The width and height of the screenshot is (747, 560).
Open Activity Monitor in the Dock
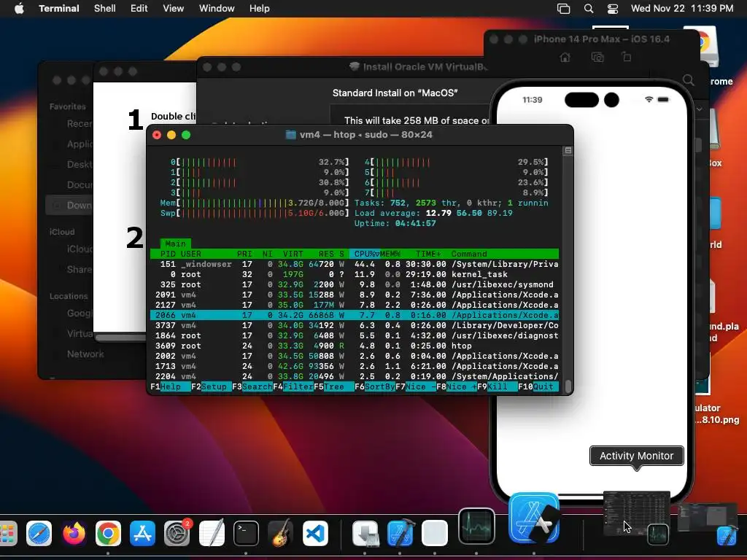(x=476, y=526)
